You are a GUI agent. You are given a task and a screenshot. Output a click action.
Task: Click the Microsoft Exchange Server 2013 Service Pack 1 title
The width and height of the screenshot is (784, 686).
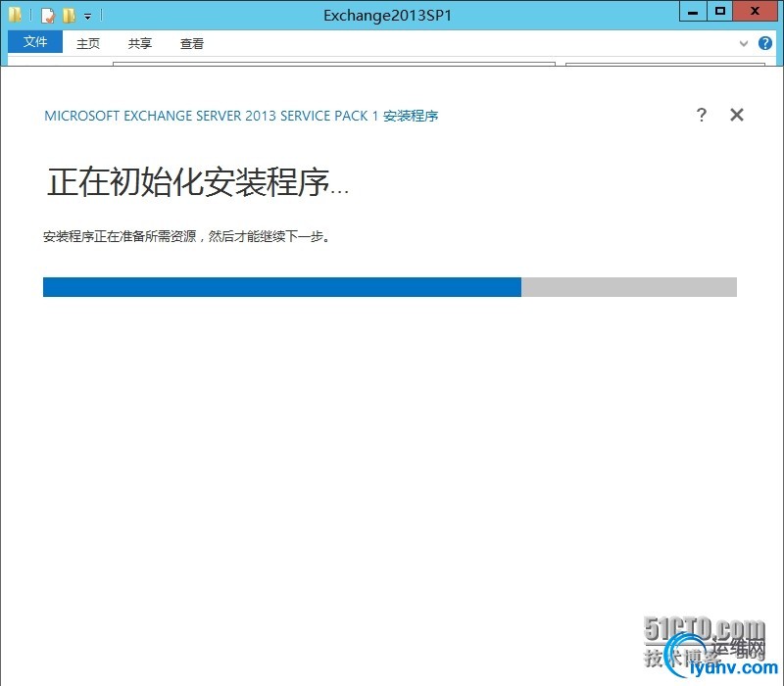click(241, 116)
